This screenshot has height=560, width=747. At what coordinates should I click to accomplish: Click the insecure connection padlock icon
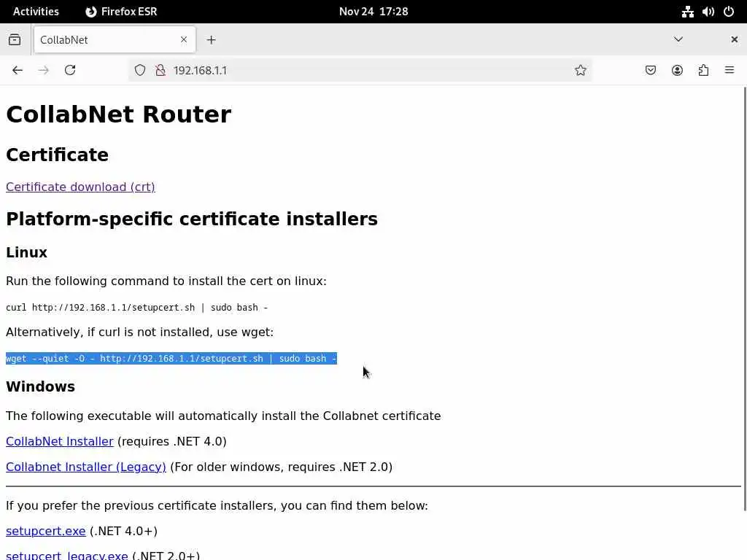tap(160, 71)
